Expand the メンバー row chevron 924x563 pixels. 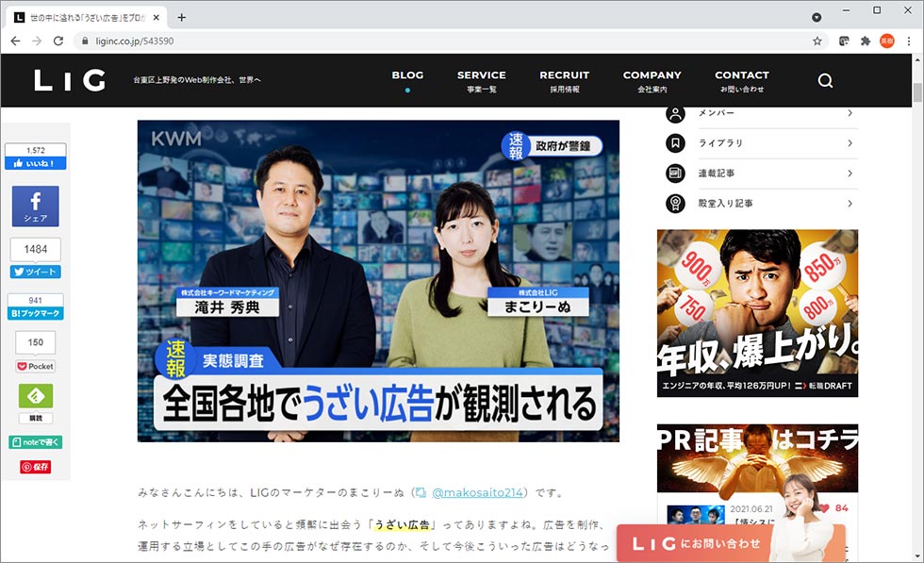coord(850,112)
